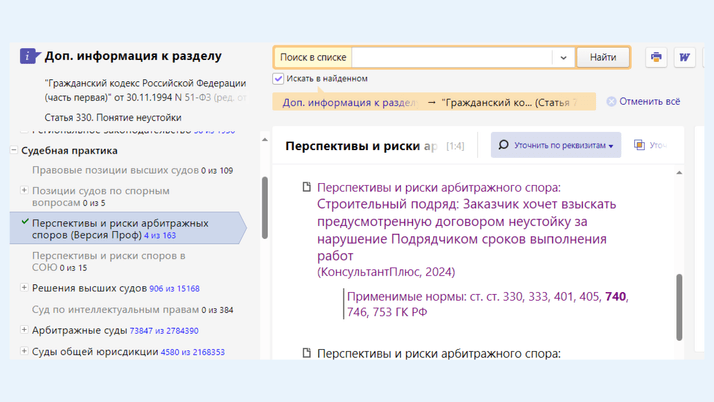Click the [1:4] counter text

(455, 146)
